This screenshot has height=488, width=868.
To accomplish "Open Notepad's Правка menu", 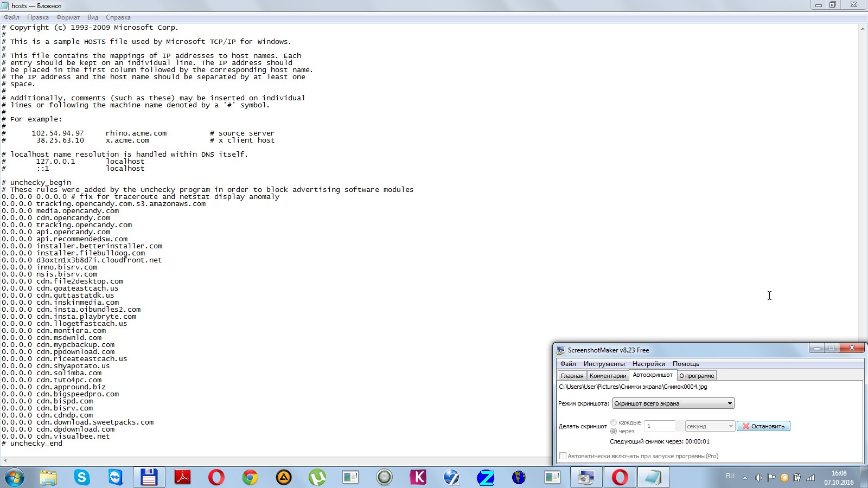I will coord(38,17).
